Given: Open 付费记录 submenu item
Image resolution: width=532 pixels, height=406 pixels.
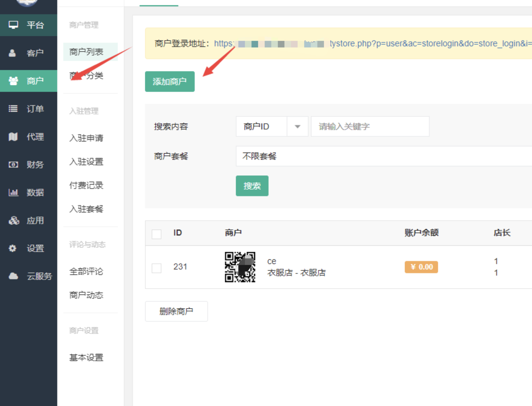Looking at the screenshot, I should [86, 185].
